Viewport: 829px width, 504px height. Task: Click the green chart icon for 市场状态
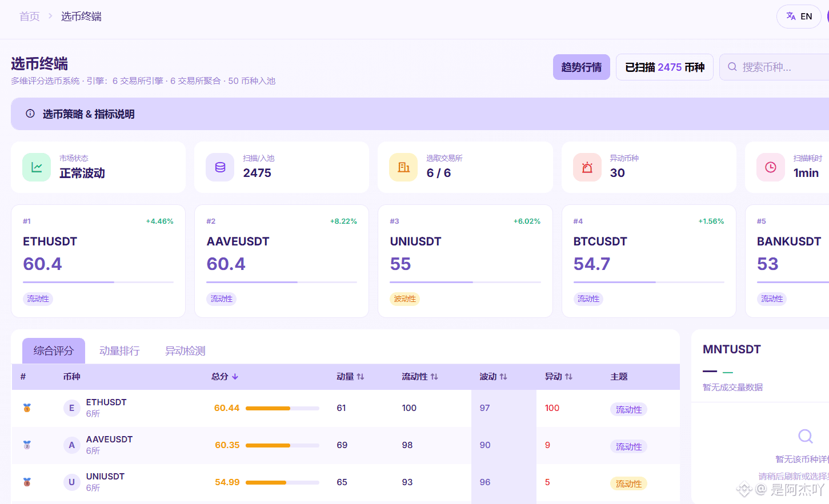click(x=37, y=167)
